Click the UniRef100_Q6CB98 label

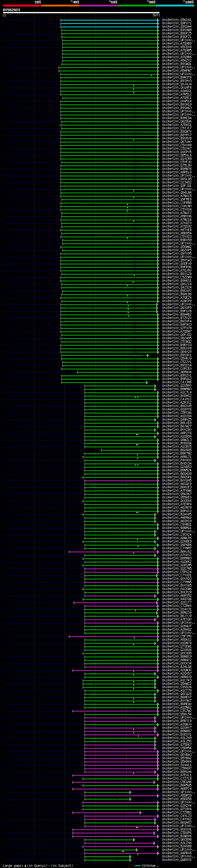[177, 840]
